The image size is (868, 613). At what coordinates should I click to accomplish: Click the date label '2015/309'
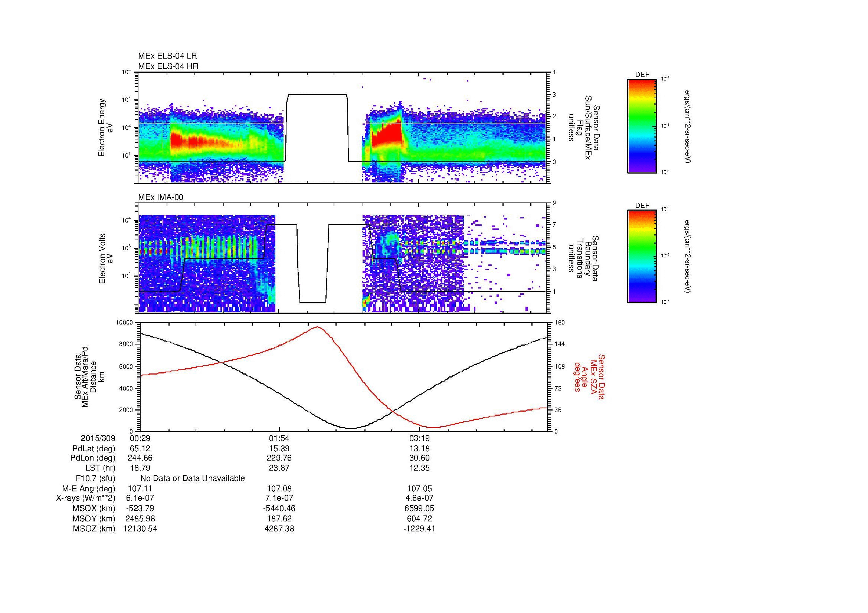point(98,438)
